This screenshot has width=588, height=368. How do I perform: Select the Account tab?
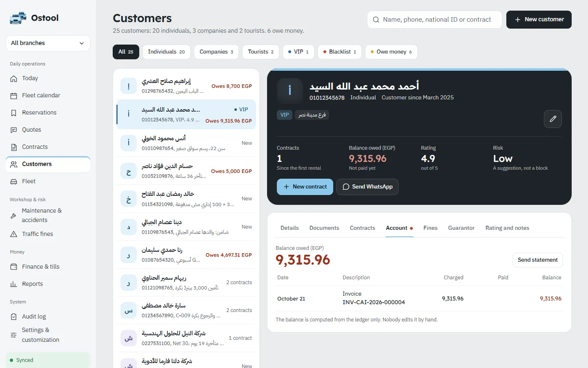(399, 228)
